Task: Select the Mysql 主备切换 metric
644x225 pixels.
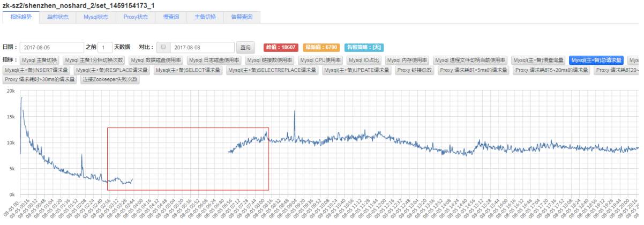Action: pos(40,60)
